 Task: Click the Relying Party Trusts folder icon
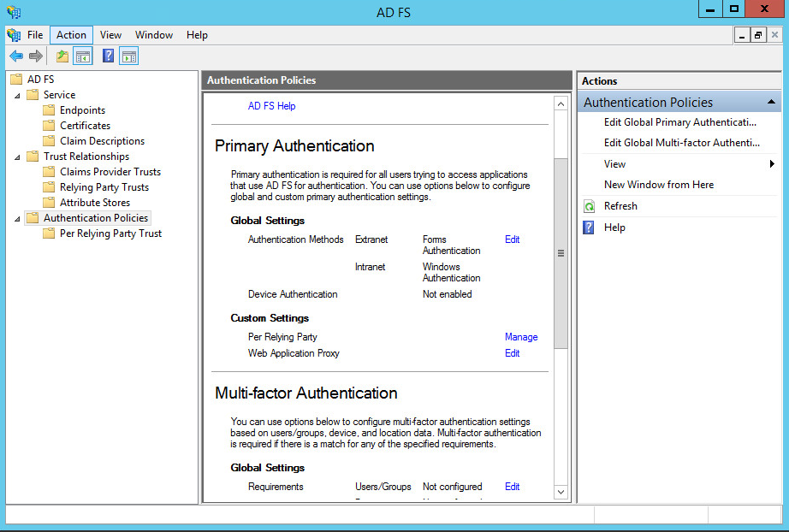click(x=49, y=187)
